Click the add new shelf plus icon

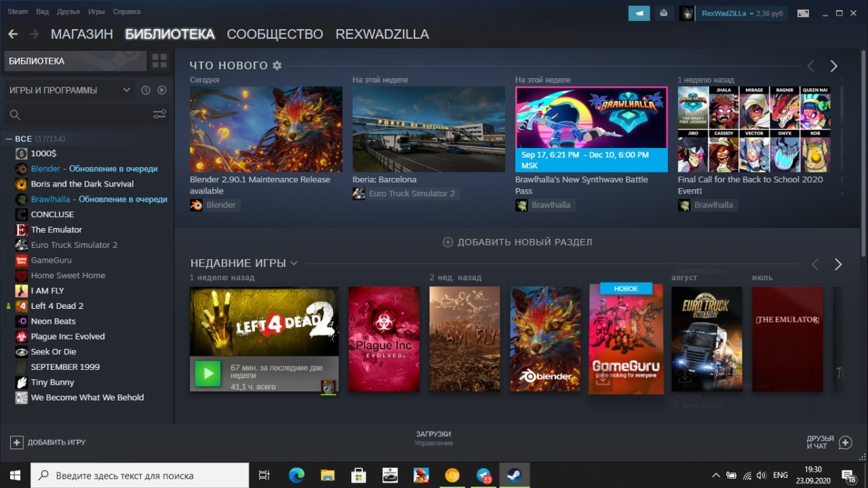(448, 242)
